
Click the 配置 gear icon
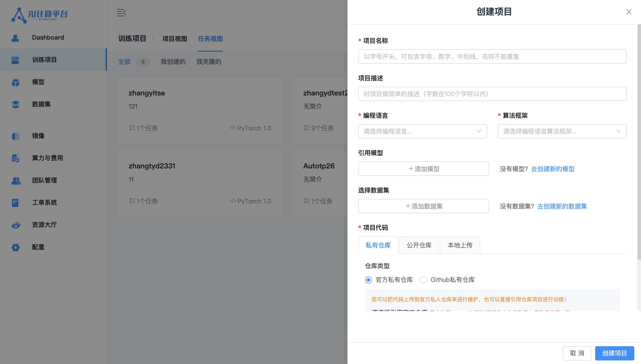click(15, 247)
